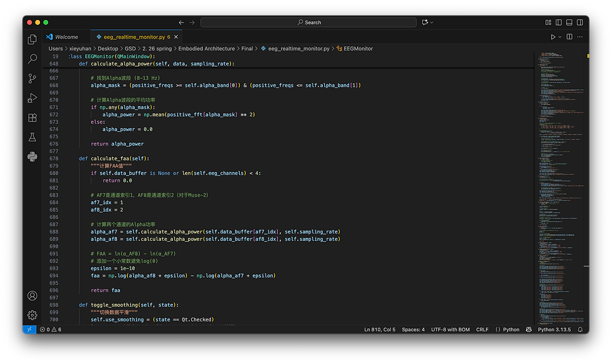612x364 pixels.
Task: Open the Source Control view
Action: (x=32, y=79)
